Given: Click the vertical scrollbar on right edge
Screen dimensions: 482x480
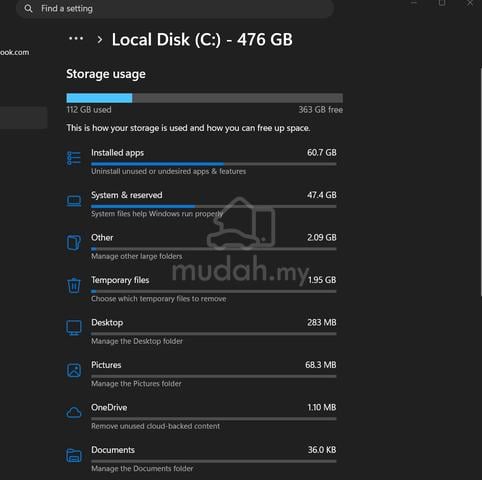Looking at the screenshot, I should click(480, 182).
